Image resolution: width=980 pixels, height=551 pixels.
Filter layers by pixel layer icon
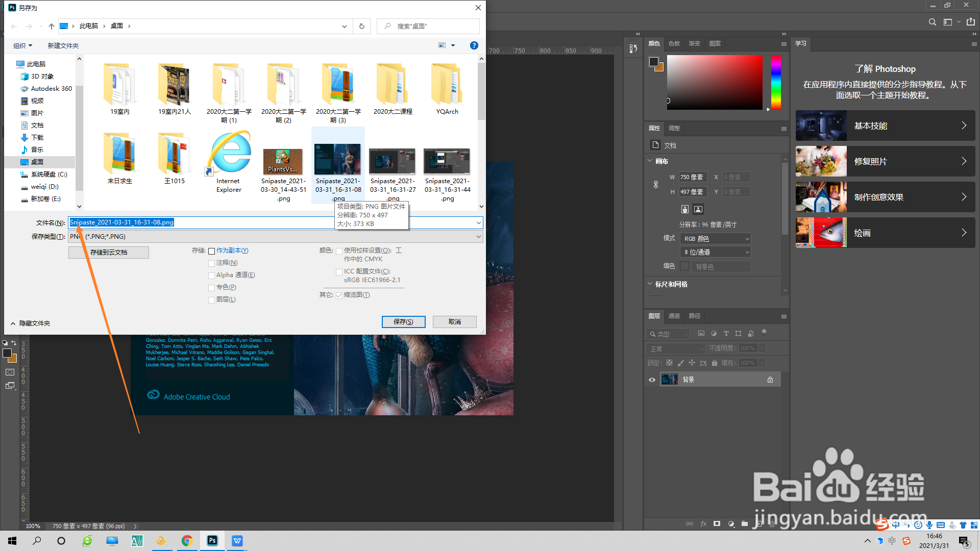click(701, 334)
